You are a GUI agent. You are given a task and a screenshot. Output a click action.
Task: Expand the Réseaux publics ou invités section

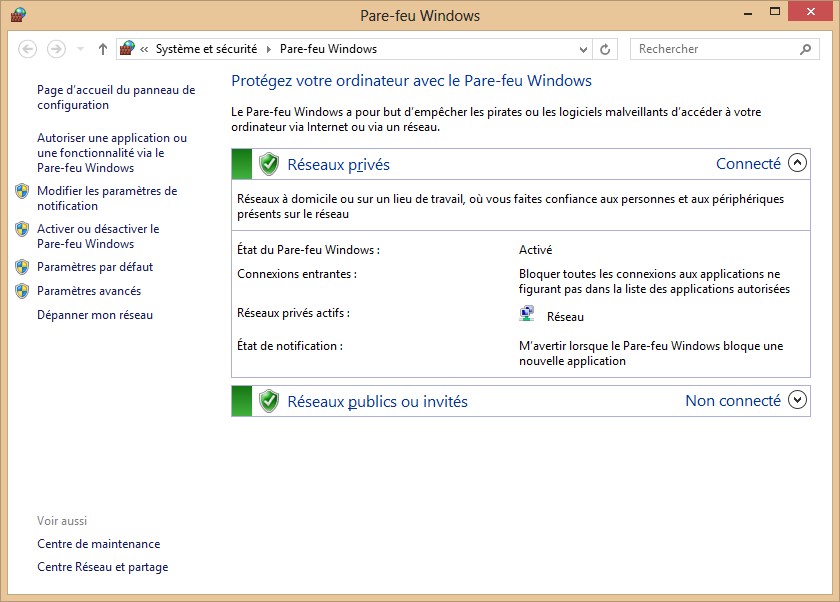pyautogui.click(x=797, y=400)
